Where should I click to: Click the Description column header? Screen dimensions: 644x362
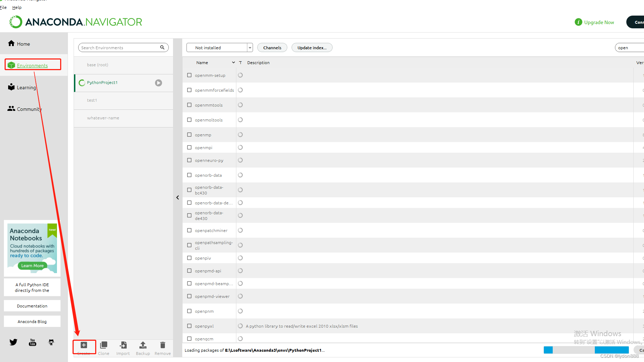(x=258, y=62)
